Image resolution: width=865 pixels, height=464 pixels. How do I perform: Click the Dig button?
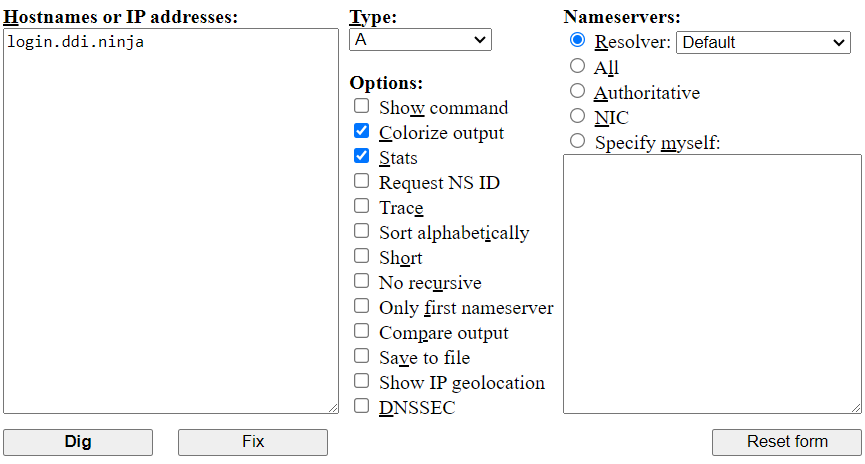(78, 442)
